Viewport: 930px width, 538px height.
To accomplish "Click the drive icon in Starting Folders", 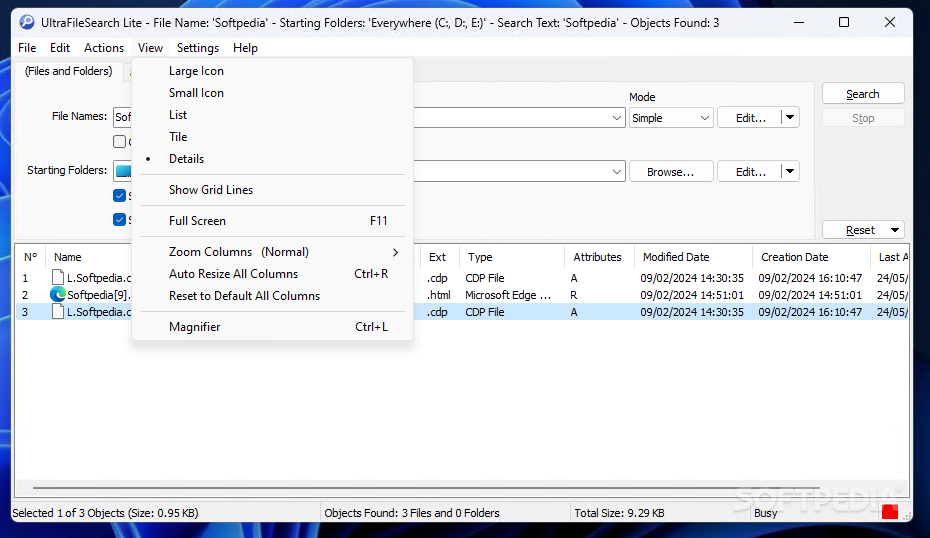I will pyautogui.click(x=123, y=171).
